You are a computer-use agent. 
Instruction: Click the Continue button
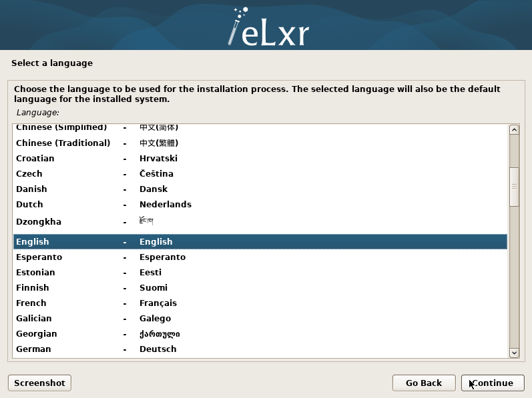tap(493, 383)
